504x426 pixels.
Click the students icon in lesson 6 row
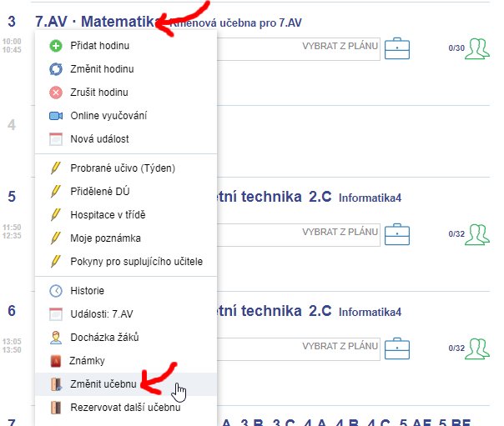[478, 347]
